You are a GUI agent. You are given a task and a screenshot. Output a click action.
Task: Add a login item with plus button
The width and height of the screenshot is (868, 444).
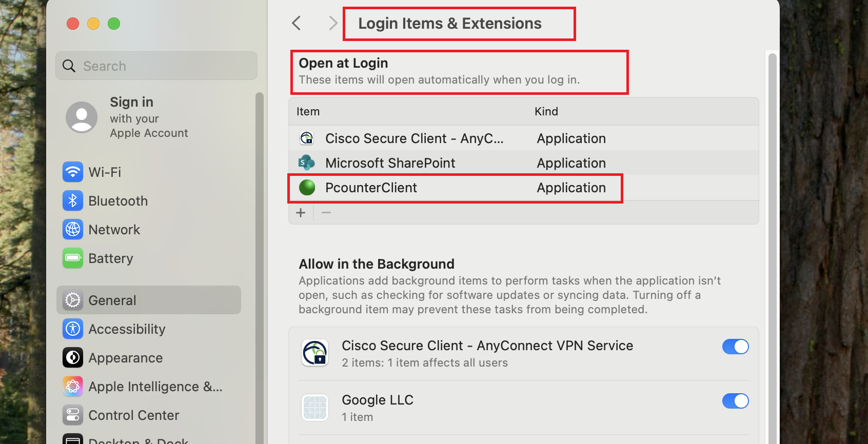[x=301, y=212]
